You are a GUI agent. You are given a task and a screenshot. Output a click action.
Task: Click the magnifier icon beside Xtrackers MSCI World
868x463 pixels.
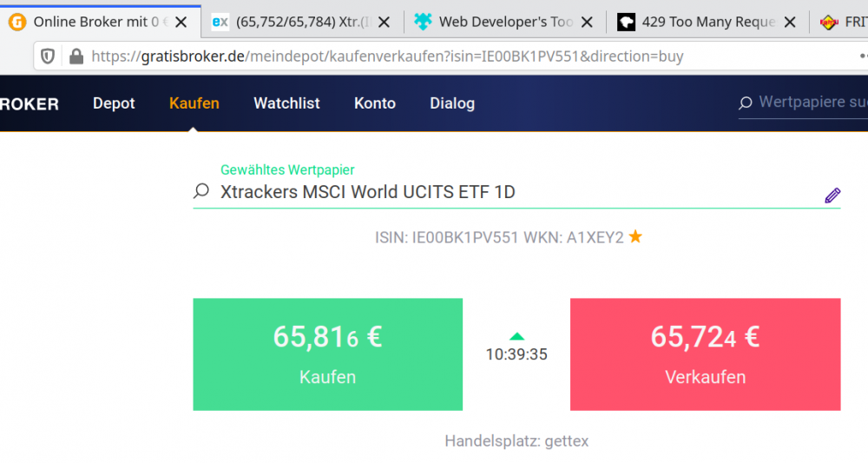point(201,191)
